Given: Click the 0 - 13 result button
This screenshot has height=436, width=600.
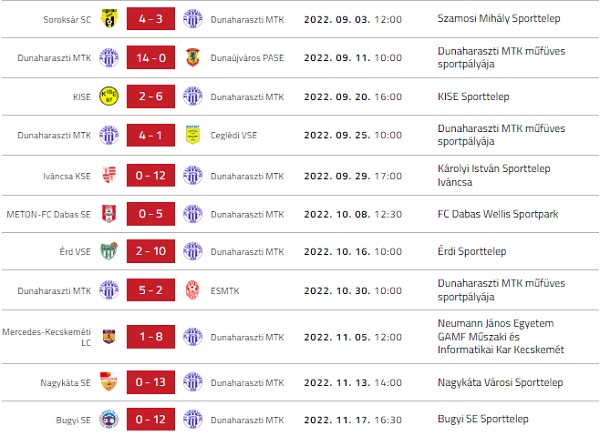Looking at the screenshot, I should tap(151, 382).
